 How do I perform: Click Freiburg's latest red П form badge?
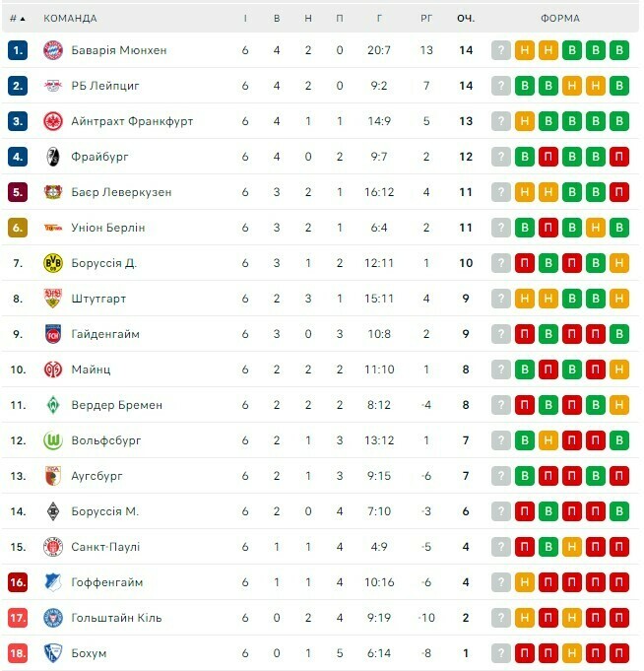[x=619, y=157]
